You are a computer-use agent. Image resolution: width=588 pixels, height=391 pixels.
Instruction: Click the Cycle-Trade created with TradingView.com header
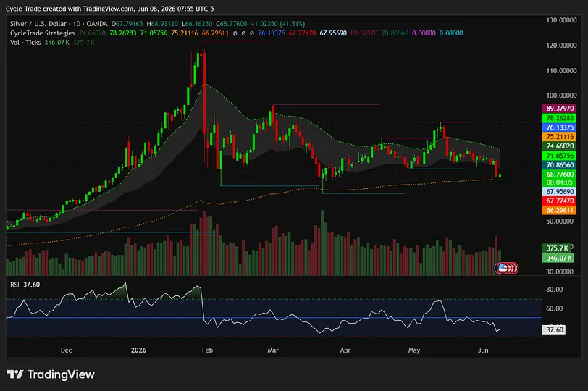(x=109, y=8)
